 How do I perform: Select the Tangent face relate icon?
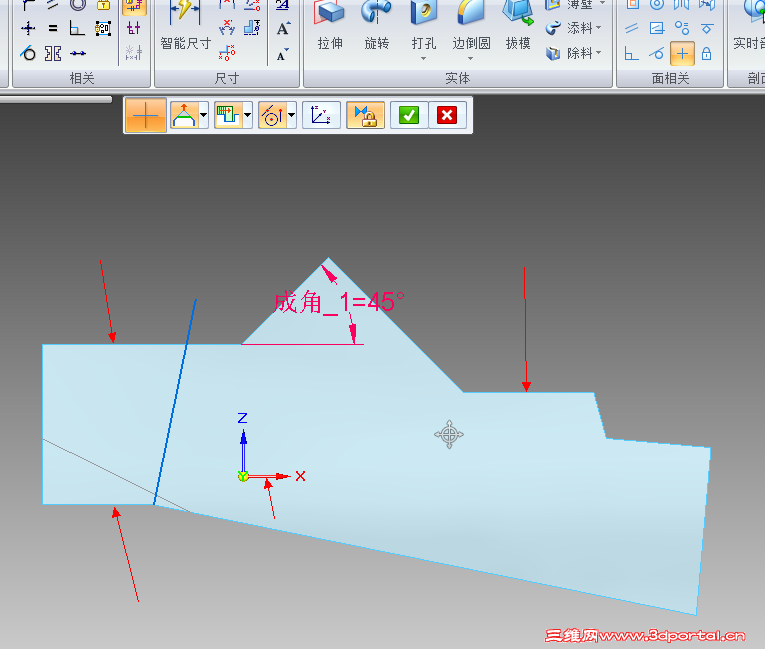point(657,53)
